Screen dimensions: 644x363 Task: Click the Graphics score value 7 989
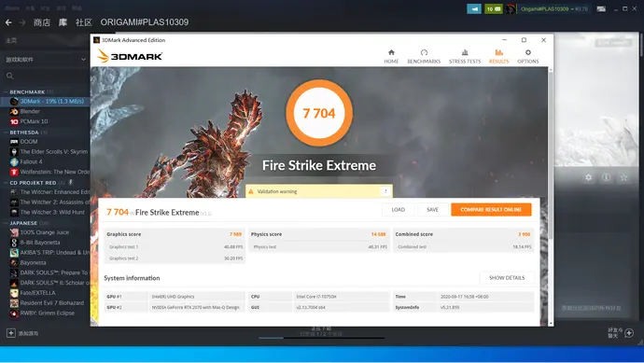point(236,234)
